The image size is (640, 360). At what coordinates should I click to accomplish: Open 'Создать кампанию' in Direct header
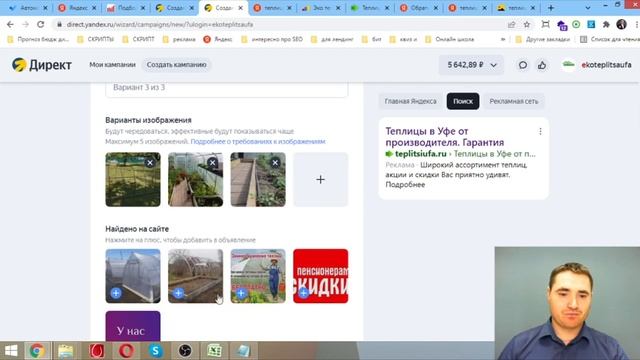coord(176,65)
